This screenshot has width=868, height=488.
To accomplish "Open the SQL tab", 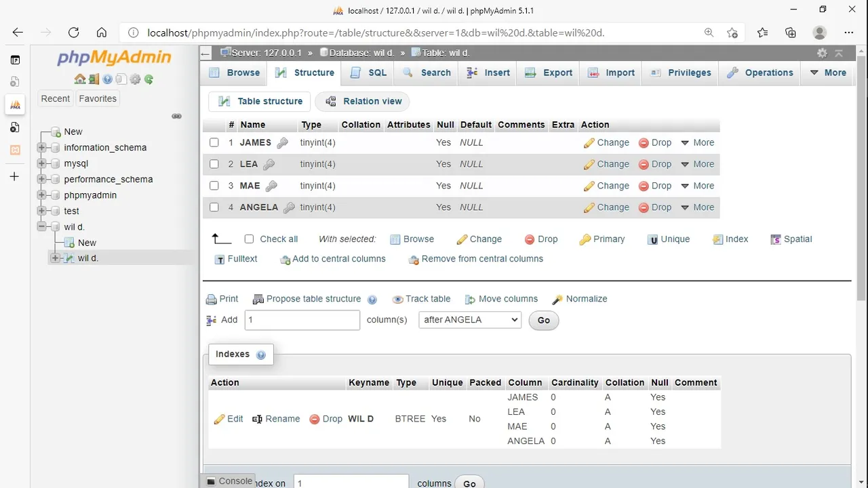I will [x=369, y=73].
